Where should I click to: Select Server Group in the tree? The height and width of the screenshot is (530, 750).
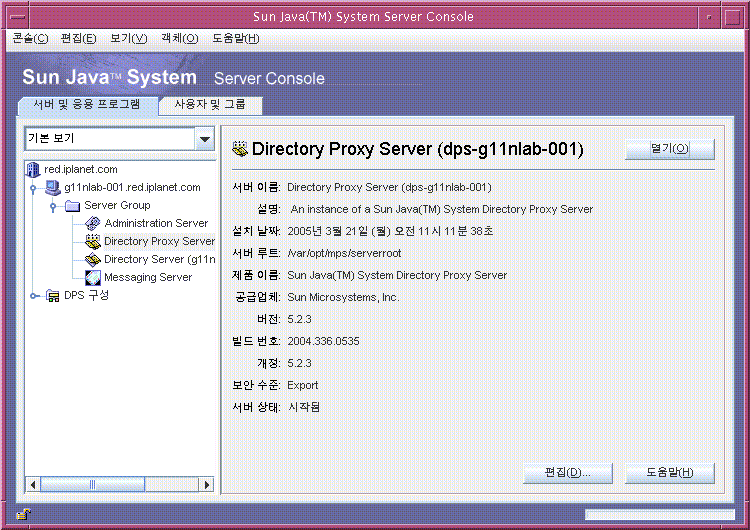(117, 206)
